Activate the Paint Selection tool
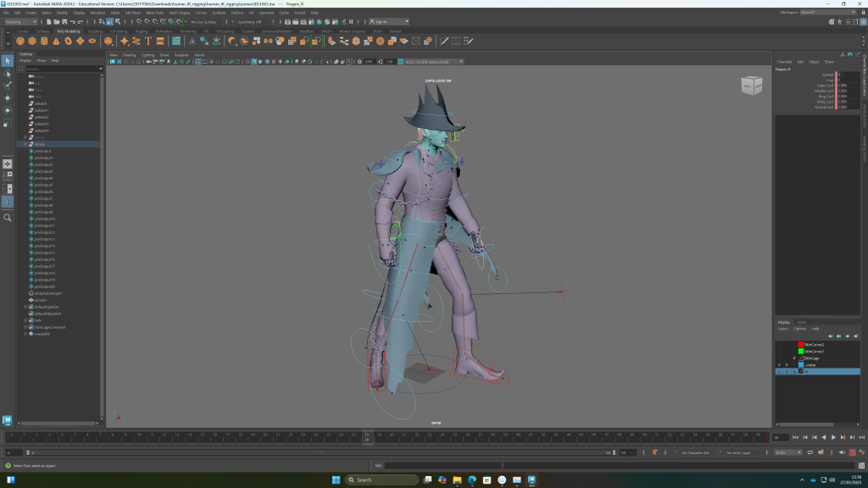This screenshot has height=488, width=868. point(8,86)
